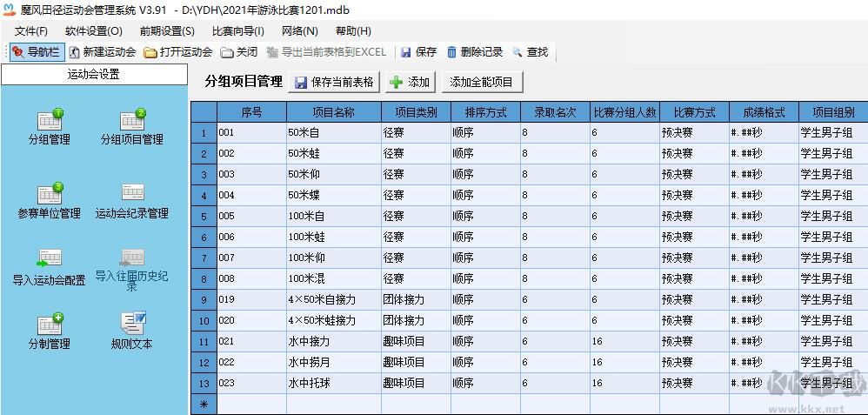This screenshot has height=415, width=868.
Task: Click 添加全能项目 button
Action: click(x=482, y=82)
